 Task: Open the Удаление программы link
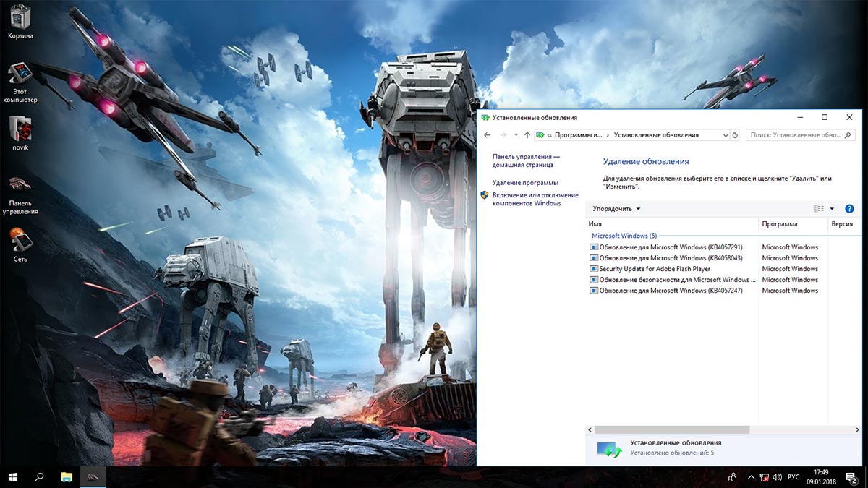click(x=525, y=183)
